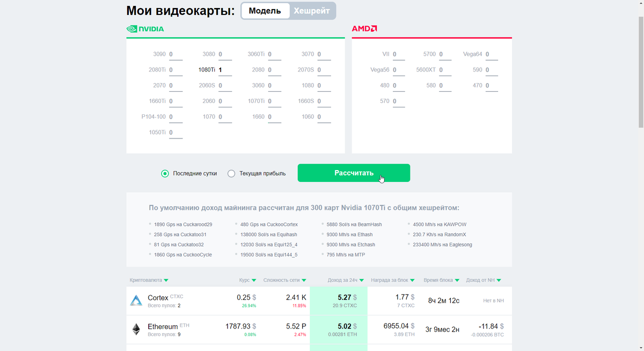644x351 pixels.
Task: Click the AMD 570 quantity field
Action: point(399,101)
